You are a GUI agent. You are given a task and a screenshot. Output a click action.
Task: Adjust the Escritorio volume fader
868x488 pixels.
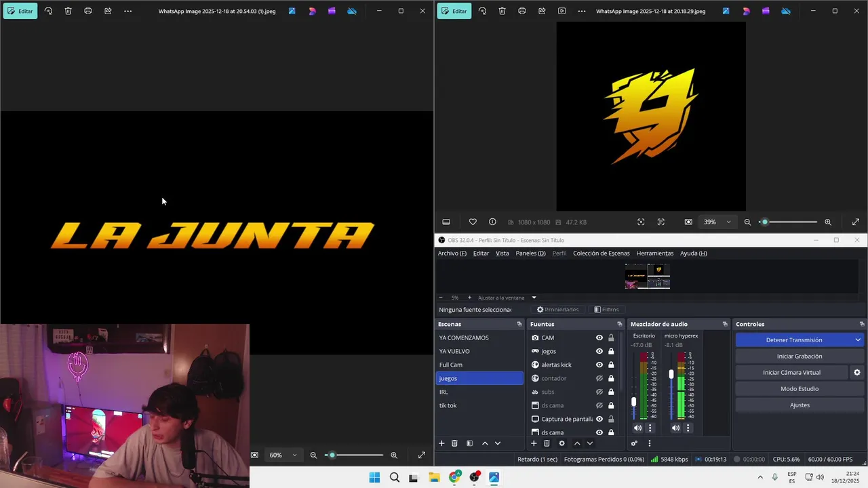point(634,401)
